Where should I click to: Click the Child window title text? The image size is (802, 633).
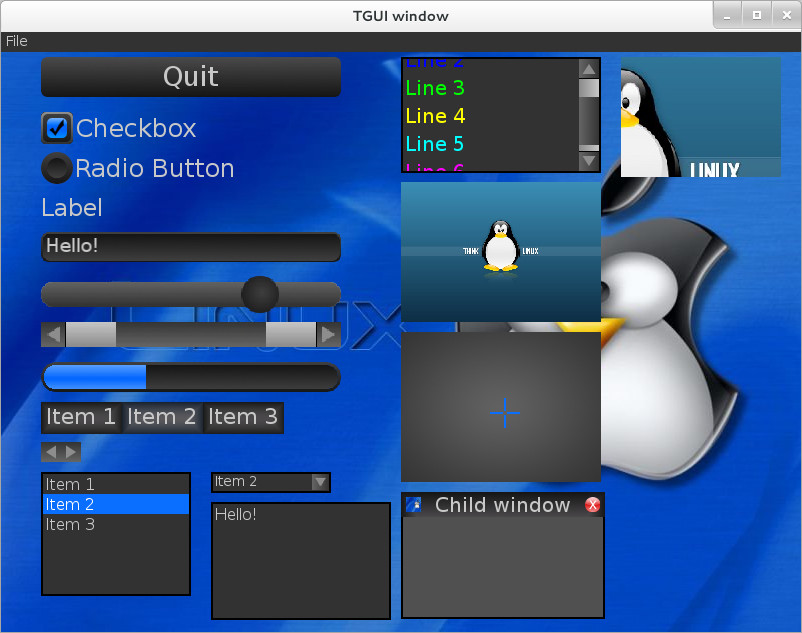click(502, 505)
